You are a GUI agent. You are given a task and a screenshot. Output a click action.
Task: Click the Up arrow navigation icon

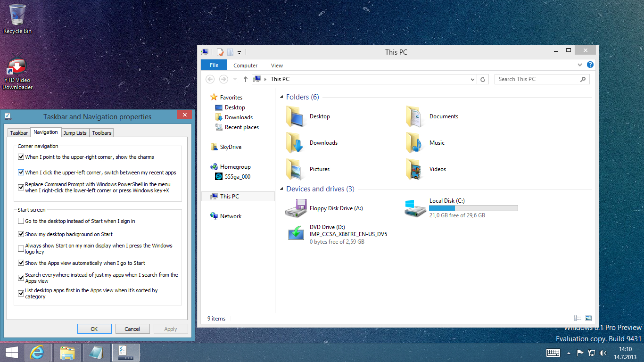(x=245, y=80)
